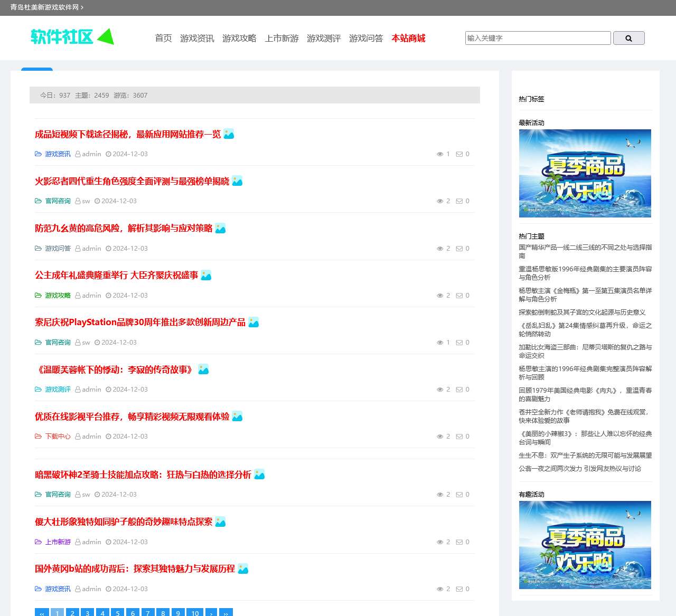Click the 官网咨询 category label
The width and height of the screenshot is (676, 616).
(58, 201)
